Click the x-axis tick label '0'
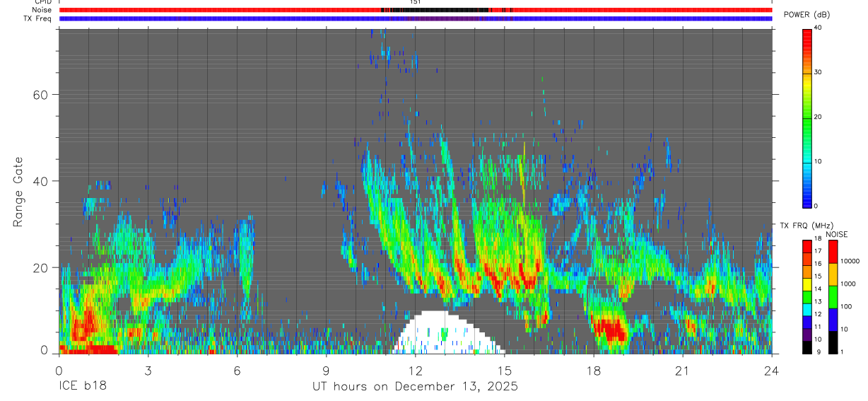Screen dimensions: 868x401 coord(59,371)
